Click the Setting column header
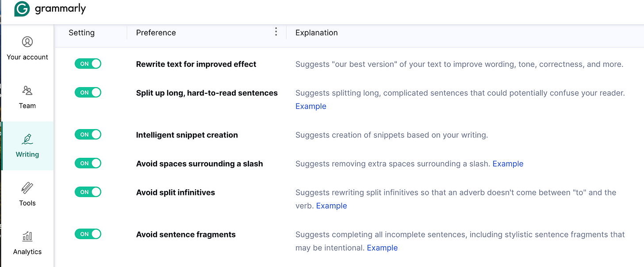Image resolution: width=644 pixels, height=267 pixels. tap(81, 33)
